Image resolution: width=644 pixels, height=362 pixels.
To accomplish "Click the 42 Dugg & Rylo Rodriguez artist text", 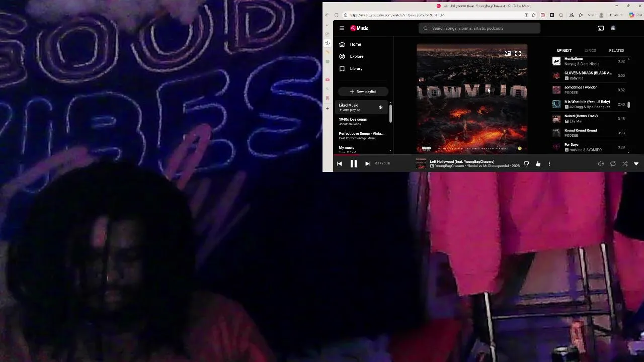I will (590, 107).
